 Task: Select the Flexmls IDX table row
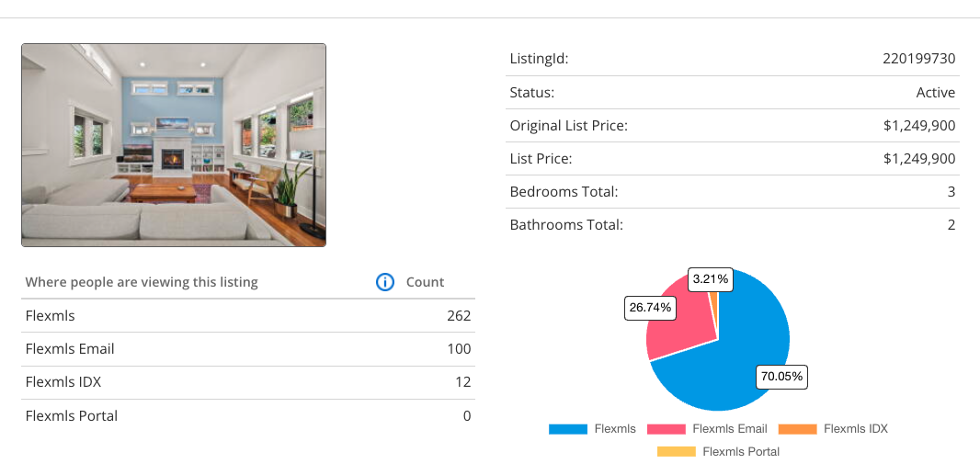click(x=248, y=382)
